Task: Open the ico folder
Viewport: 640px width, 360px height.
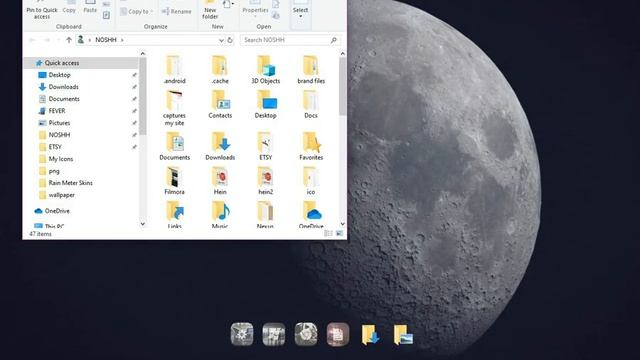Action: [x=311, y=181]
